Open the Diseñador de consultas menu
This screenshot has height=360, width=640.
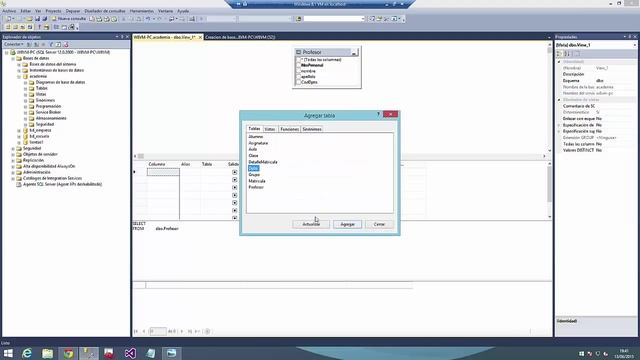(105, 11)
